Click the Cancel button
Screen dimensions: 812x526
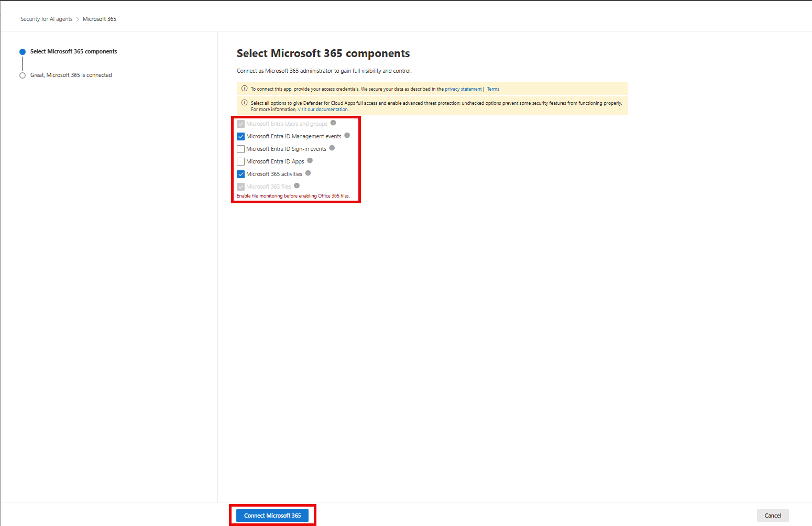pyautogui.click(x=773, y=516)
